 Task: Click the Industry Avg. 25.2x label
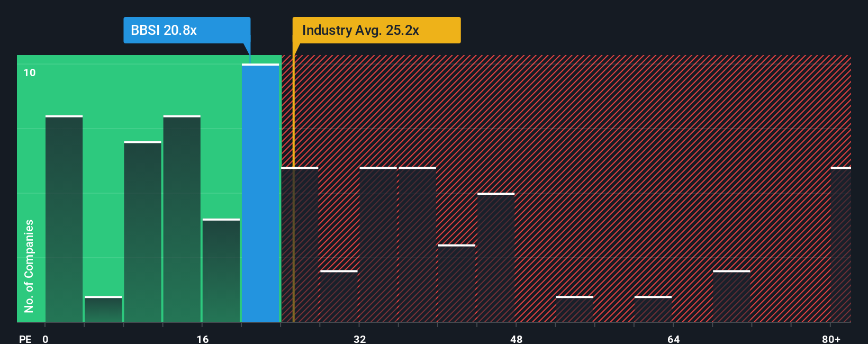376,30
